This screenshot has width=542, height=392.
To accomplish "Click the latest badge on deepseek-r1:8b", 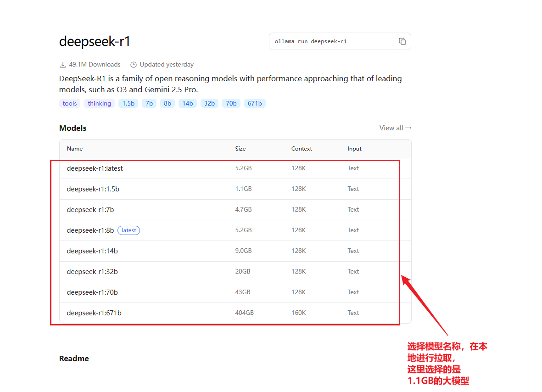I will tap(129, 230).
